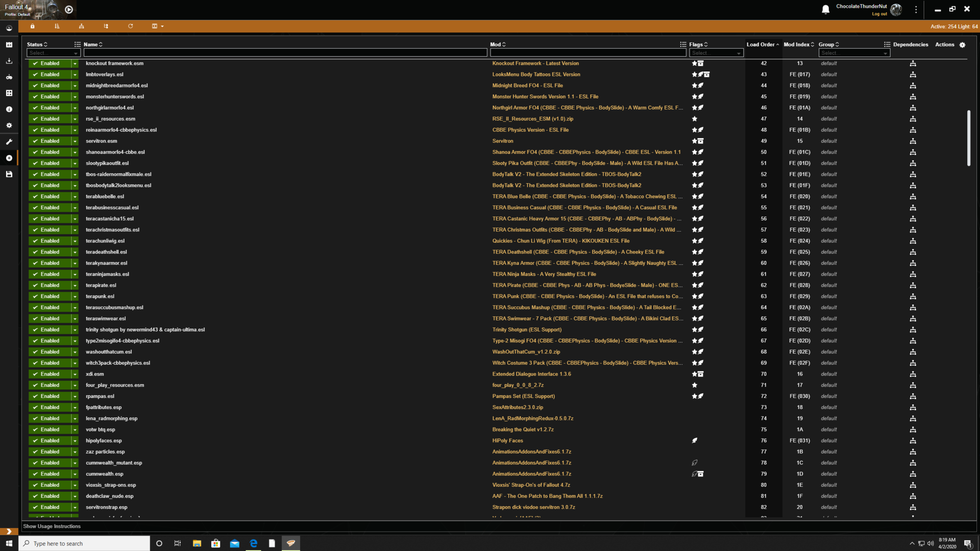
Task: Open Manage Groups toolbar icon
Action: 106,26
